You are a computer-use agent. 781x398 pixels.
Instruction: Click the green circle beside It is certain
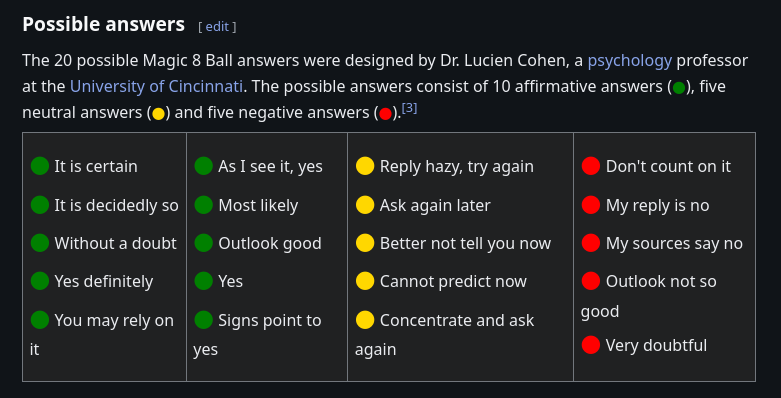(40, 166)
